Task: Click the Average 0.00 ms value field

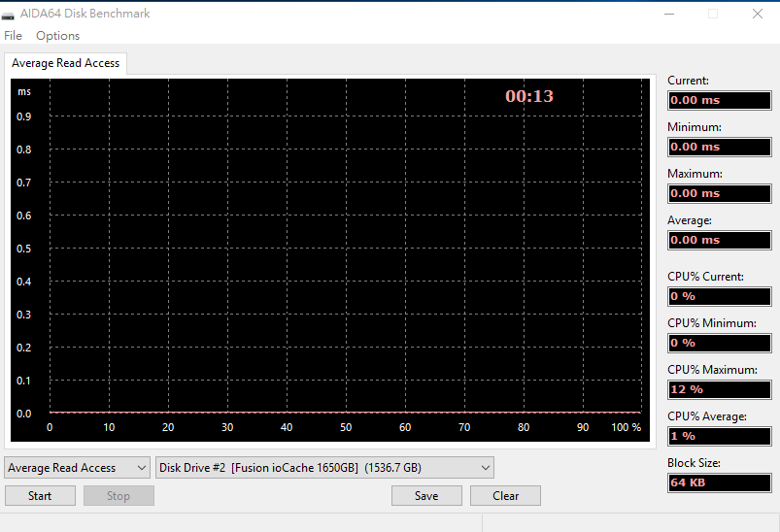Action: tap(720, 241)
